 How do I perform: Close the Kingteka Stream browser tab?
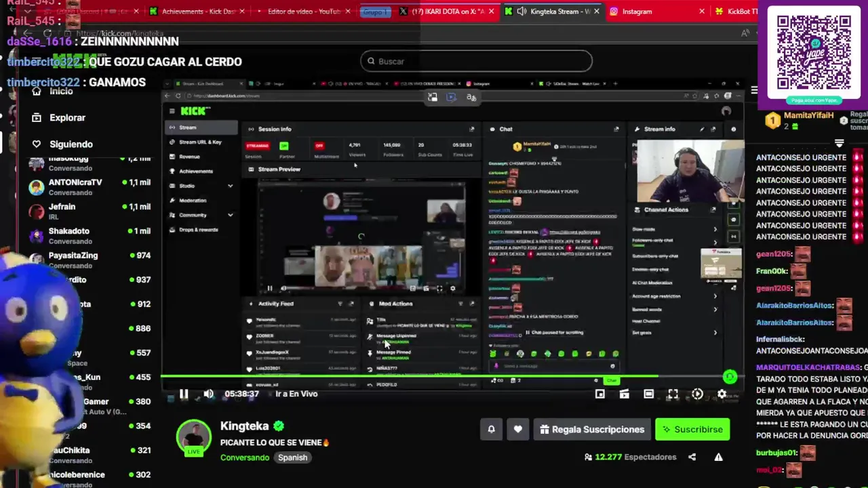[x=595, y=12]
